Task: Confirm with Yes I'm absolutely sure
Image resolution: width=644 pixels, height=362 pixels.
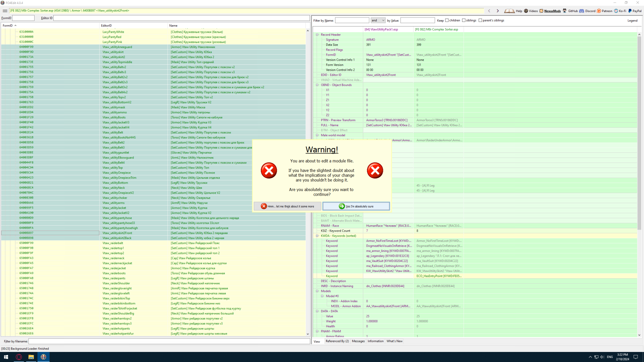Action: 356,206
